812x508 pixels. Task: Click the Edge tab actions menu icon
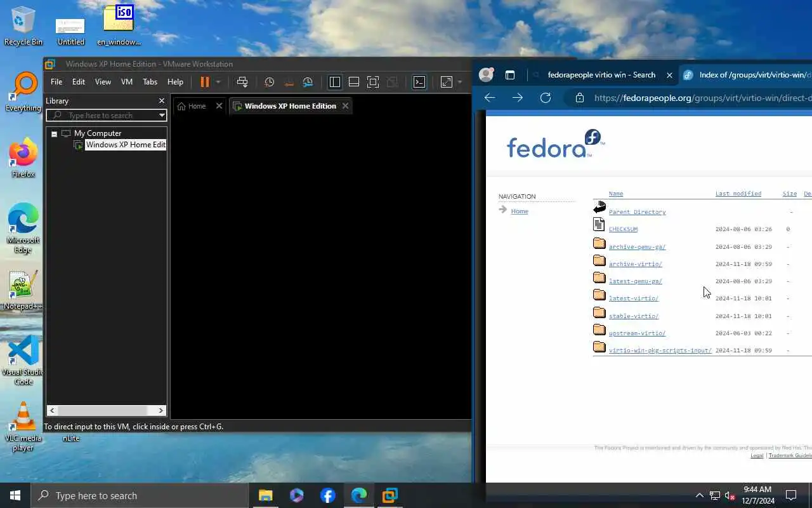[509, 75]
